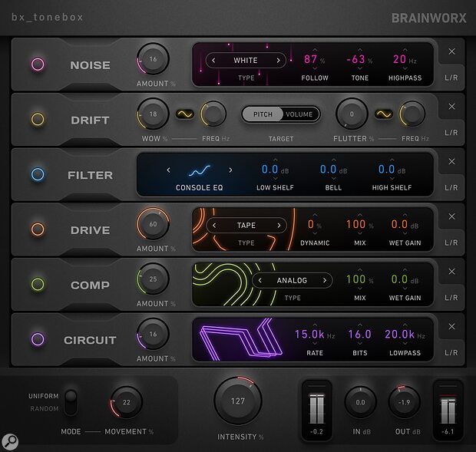Click the DRIVE Amount knob
The height and width of the screenshot is (452, 476).
[x=153, y=224]
